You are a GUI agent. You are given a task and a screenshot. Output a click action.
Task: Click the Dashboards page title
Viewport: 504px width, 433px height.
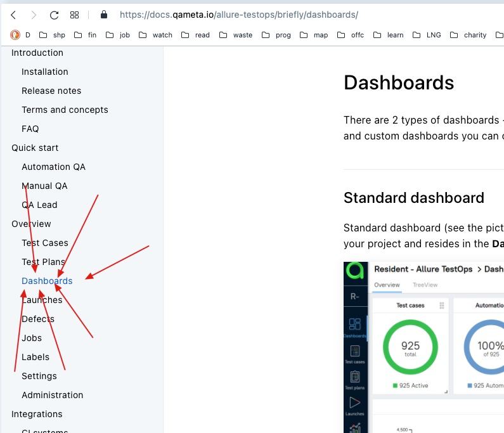pos(399,82)
